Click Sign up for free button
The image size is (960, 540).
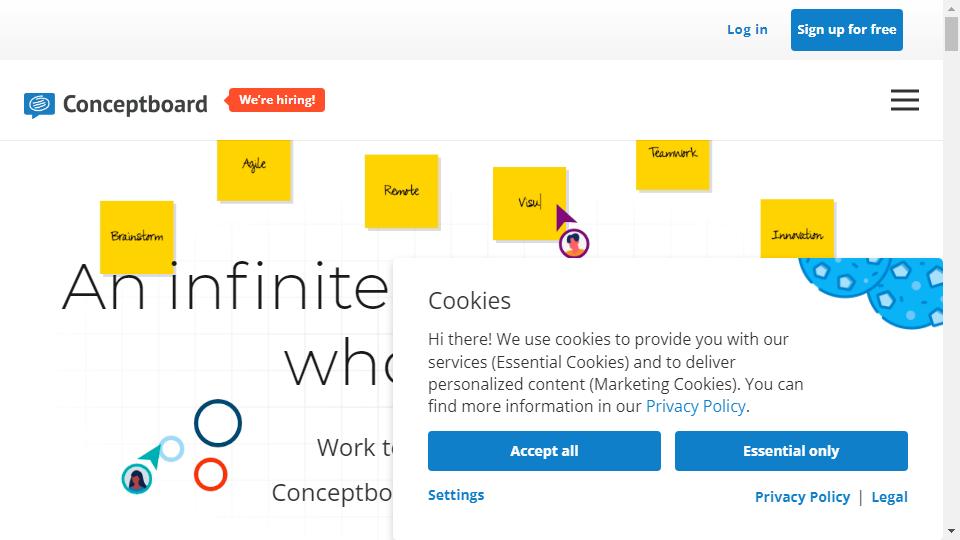coord(847,29)
